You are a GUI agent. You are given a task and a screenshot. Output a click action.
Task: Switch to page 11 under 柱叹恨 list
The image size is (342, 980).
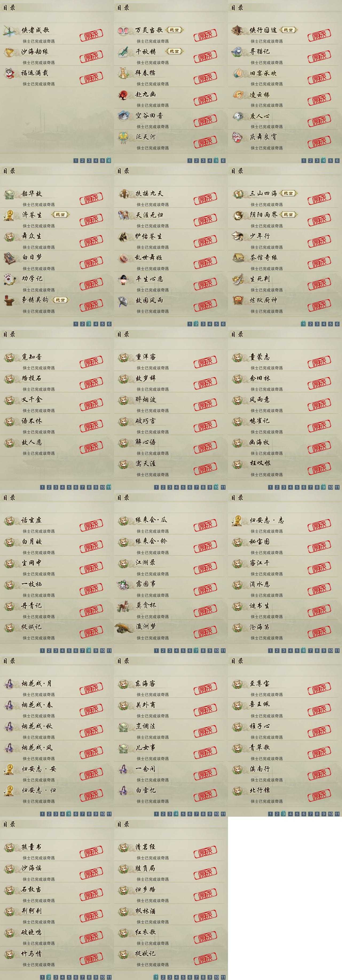click(x=337, y=487)
